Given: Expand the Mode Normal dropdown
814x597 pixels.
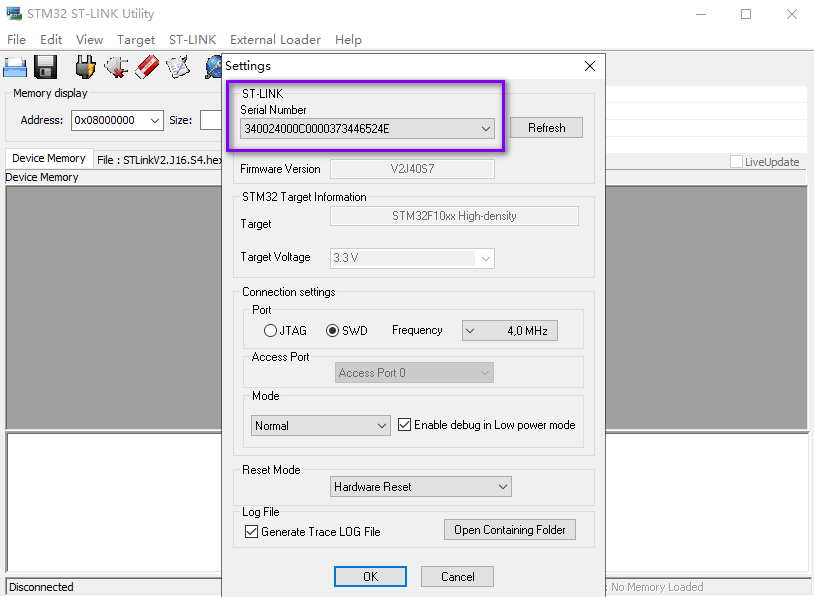Looking at the screenshot, I should click(320, 426).
